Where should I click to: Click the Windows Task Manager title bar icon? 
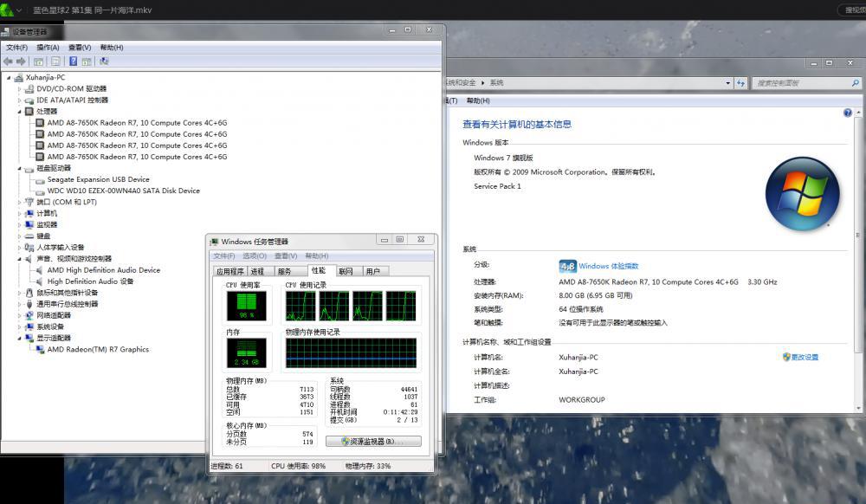click(x=214, y=242)
